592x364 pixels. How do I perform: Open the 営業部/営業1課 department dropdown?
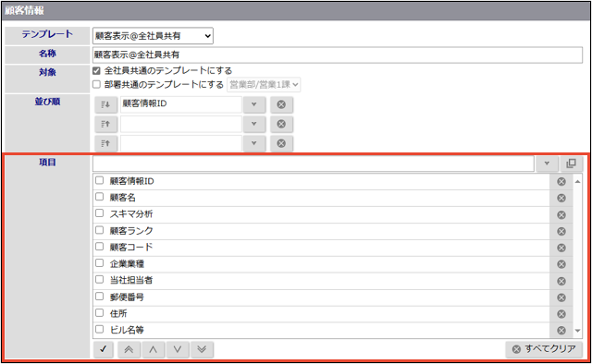pyautogui.click(x=264, y=84)
